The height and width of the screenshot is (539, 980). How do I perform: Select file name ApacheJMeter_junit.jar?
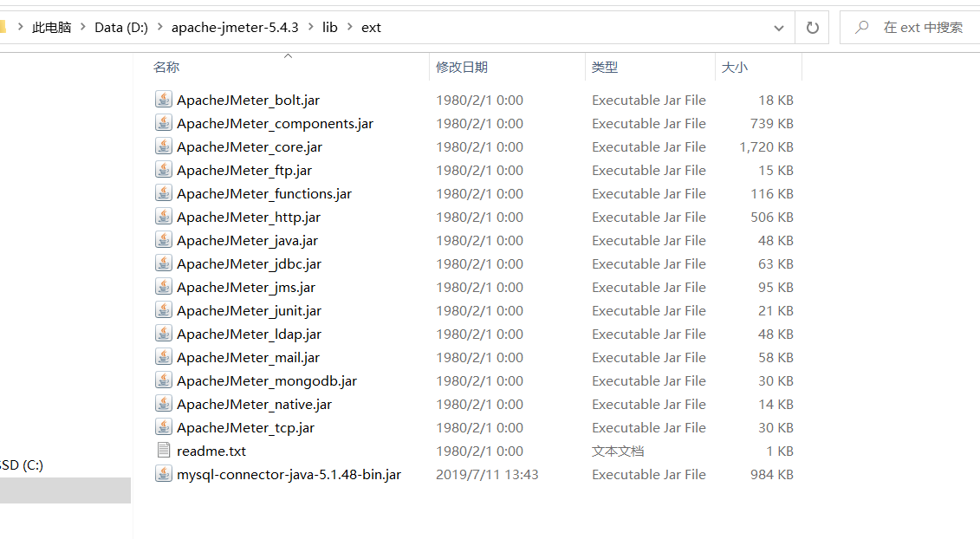click(x=250, y=311)
